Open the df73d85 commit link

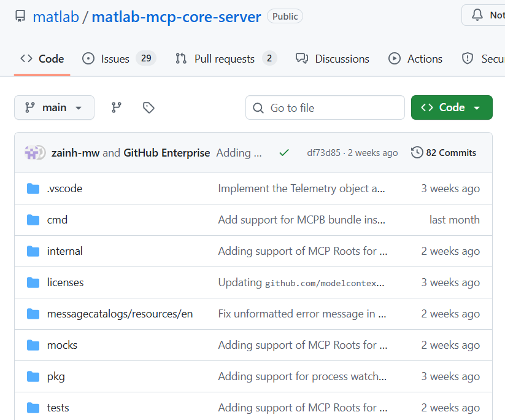pyautogui.click(x=323, y=153)
